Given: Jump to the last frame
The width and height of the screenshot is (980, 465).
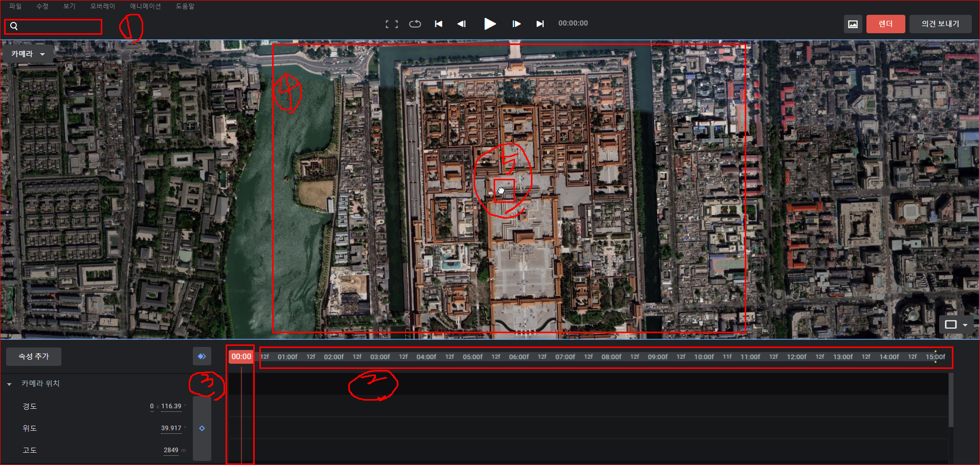Looking at the screenshot, I should pos(540,24).
